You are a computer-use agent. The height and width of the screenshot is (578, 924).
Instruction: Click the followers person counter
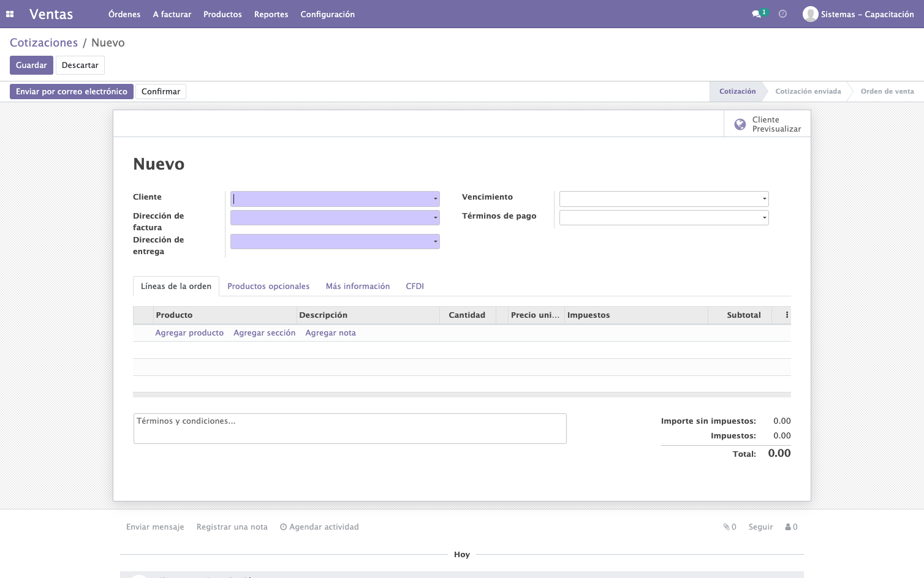tap(791, 527)
